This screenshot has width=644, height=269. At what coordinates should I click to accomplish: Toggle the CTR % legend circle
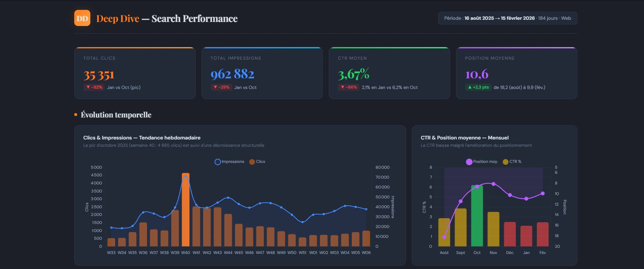505,162
